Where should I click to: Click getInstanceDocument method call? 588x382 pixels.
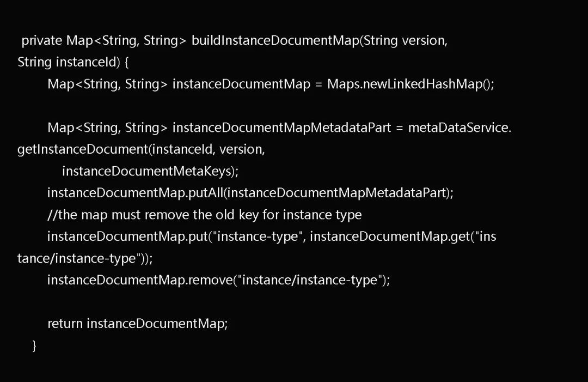[x=83, y=149]
